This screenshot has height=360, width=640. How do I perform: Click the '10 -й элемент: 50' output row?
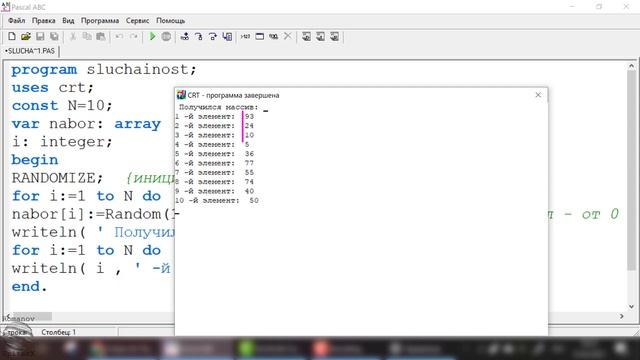pyautogui.click(x=217, y=201)
